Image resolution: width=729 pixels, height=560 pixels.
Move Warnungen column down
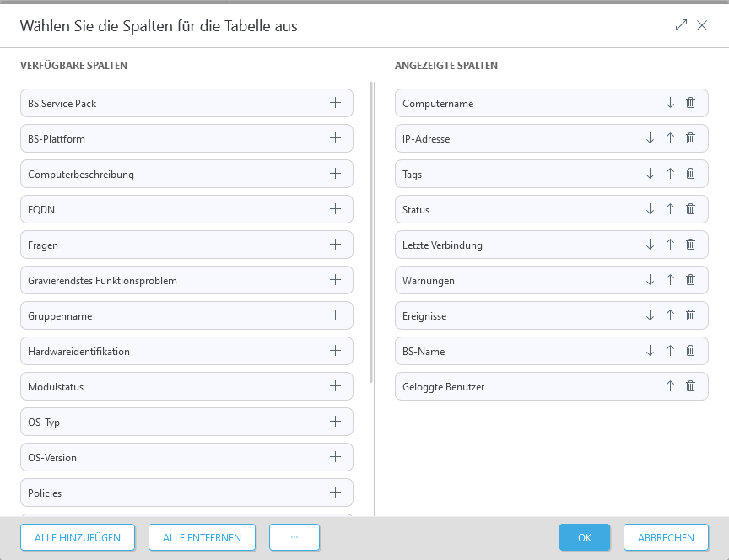650,280
